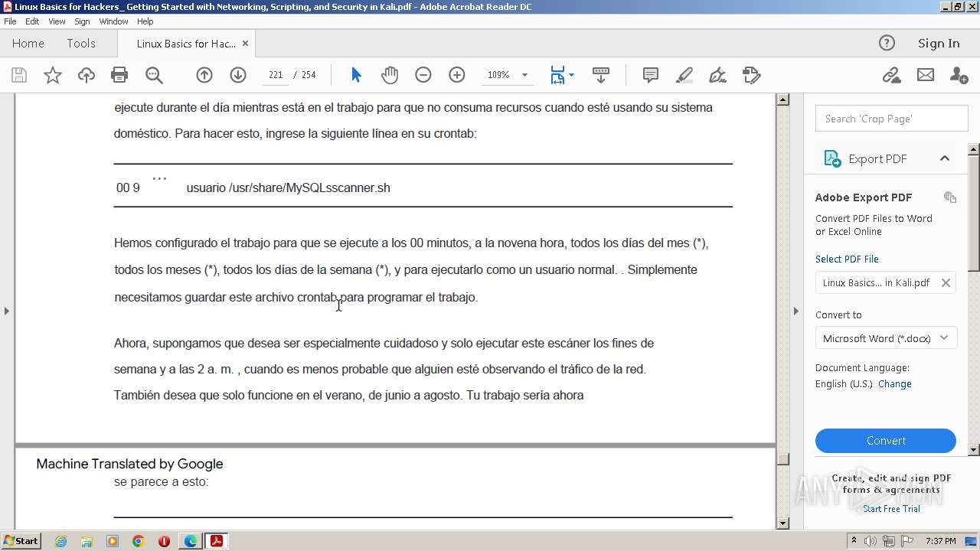The image size is (980, 551).
Task: Open Find text magnifier icon
Action: pos(154,75)
